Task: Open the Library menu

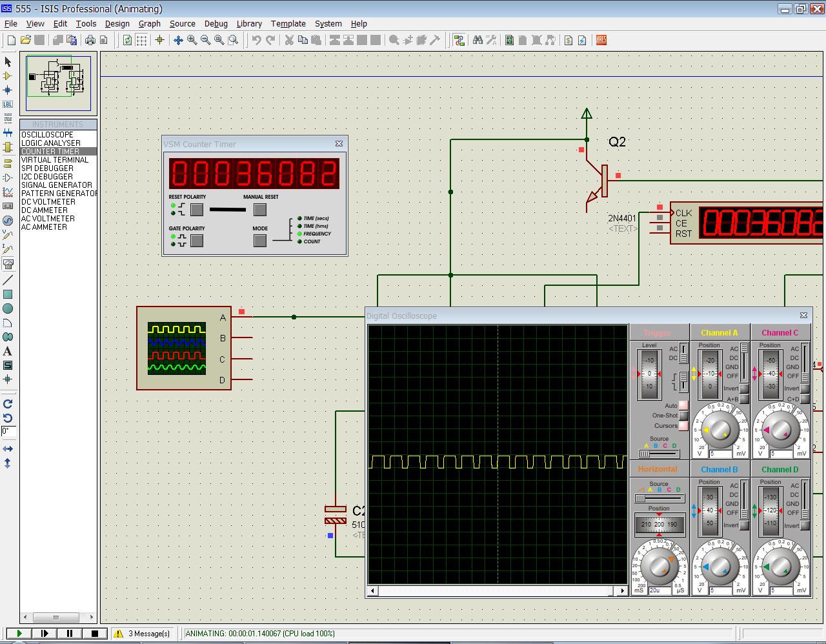Action: 248,23
